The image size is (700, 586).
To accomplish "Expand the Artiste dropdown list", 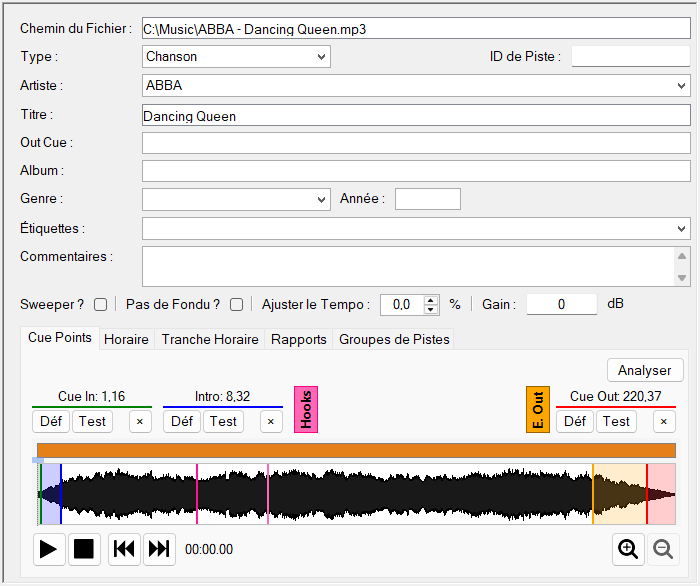I will point(681,86).
